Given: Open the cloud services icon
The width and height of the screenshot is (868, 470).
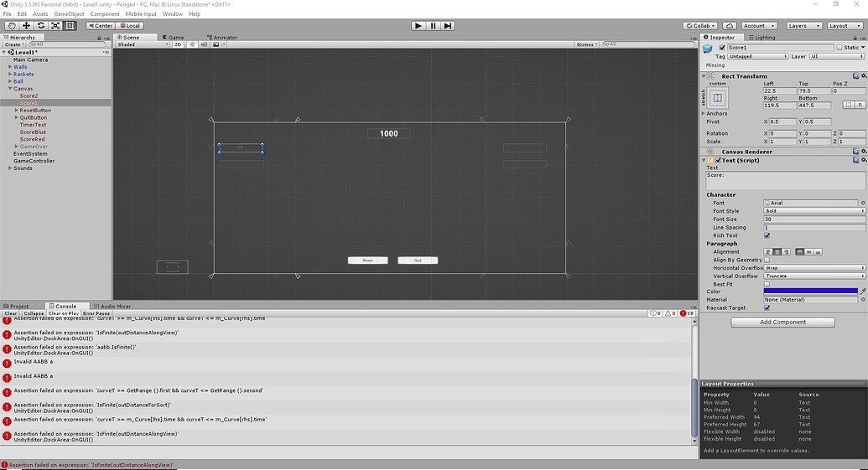Looking at the screenshot, I should tap(730, 25).
